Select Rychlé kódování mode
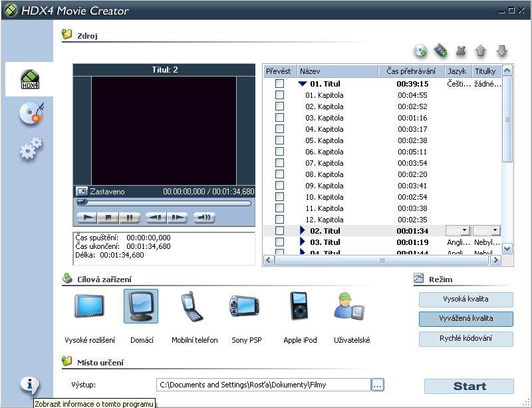The height and width of the screenshot is (408, 532). pos(466,339)
